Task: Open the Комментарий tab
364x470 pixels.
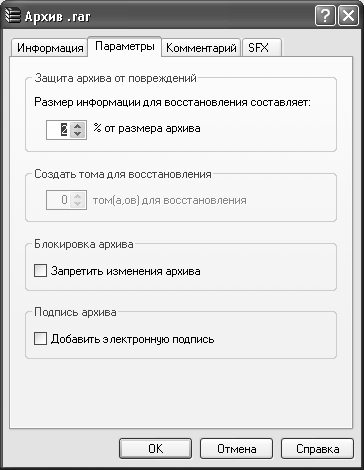Action: point(201,48)
